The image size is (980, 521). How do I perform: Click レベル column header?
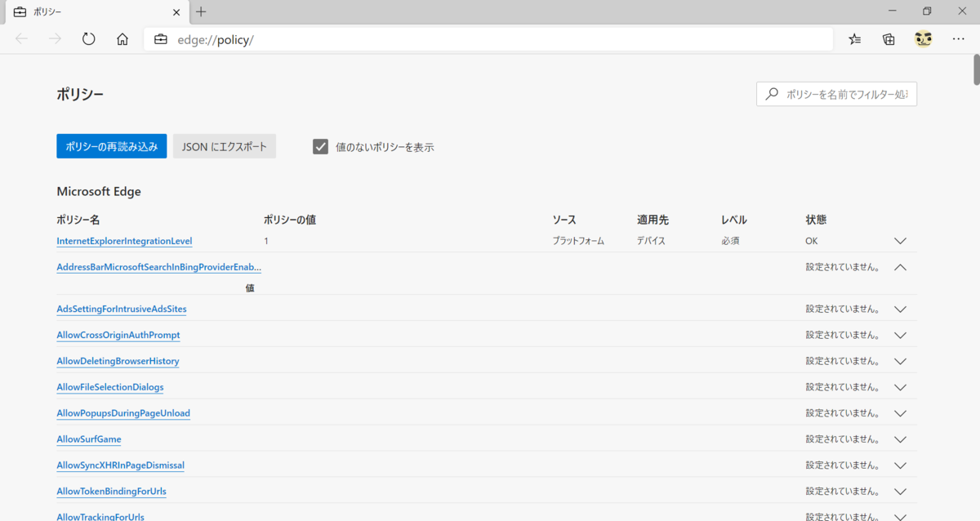(734, 220)
